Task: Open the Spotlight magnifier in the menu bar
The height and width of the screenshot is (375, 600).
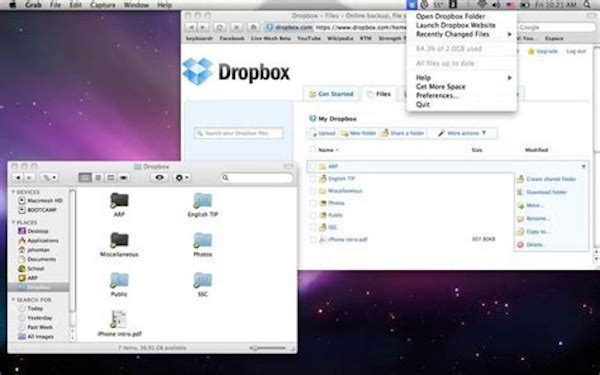Action: pyautogui.click(x=587, y=5)
